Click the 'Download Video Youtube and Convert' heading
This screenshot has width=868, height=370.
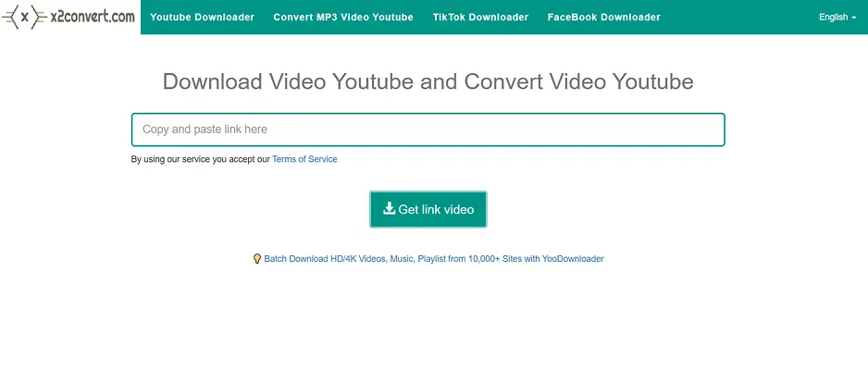click(428, 81)
